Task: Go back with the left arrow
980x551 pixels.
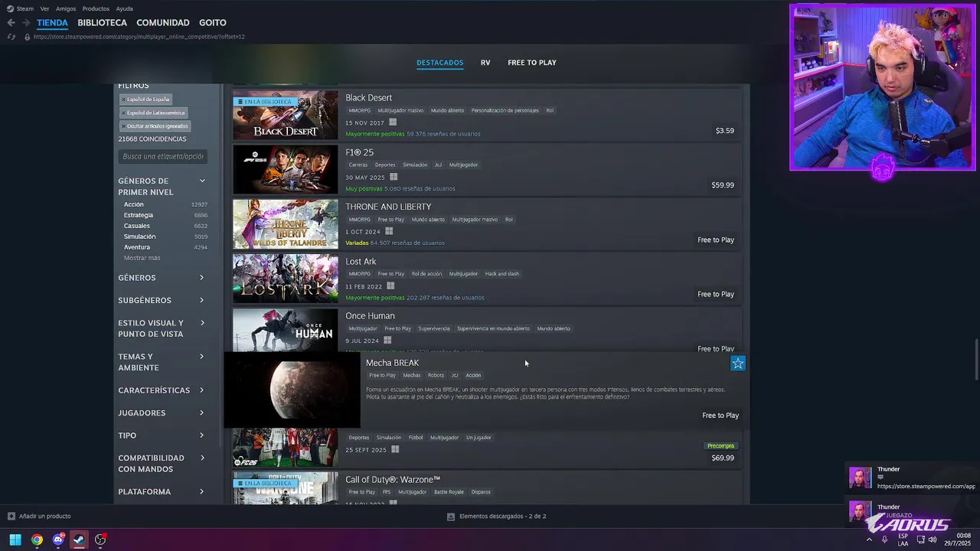Action: click(11, 23)
